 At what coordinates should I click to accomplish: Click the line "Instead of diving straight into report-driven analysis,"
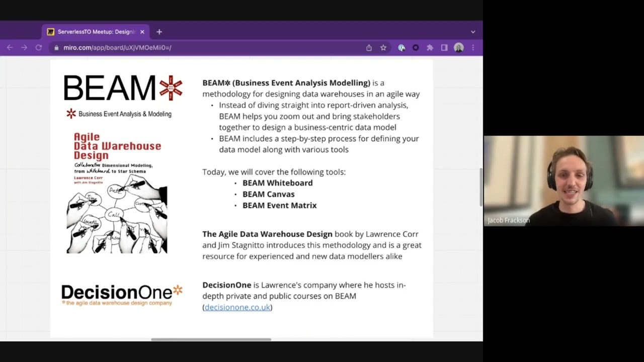click(313, 105)
